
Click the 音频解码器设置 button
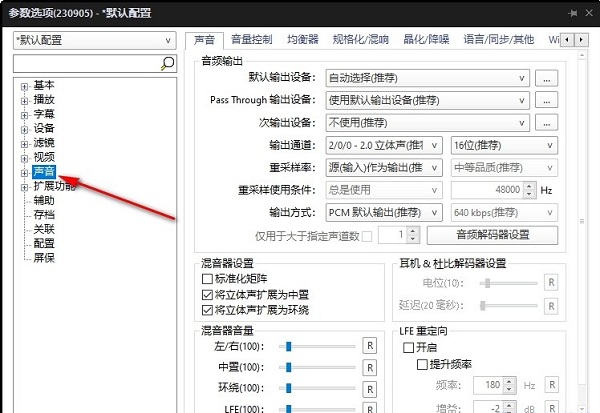point(492,235)
